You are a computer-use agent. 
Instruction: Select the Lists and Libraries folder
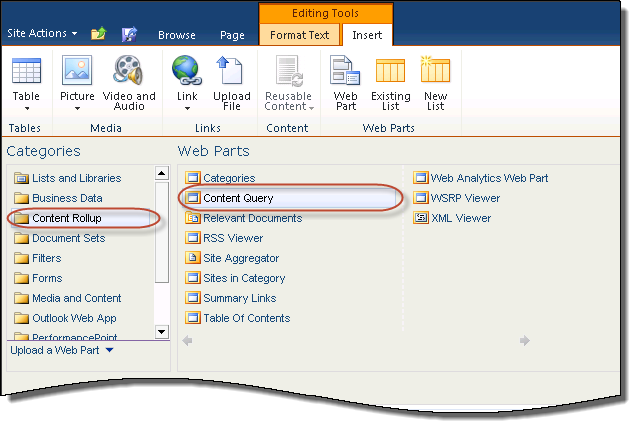point(68,178)
